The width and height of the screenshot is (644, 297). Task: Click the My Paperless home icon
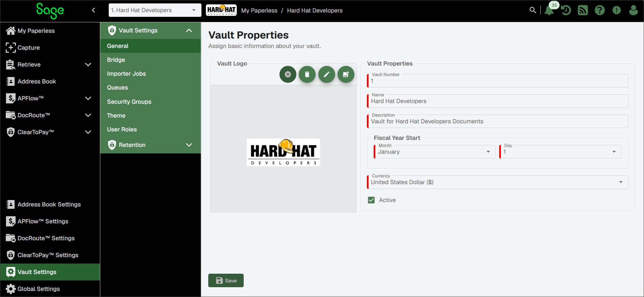click(11, 31)
